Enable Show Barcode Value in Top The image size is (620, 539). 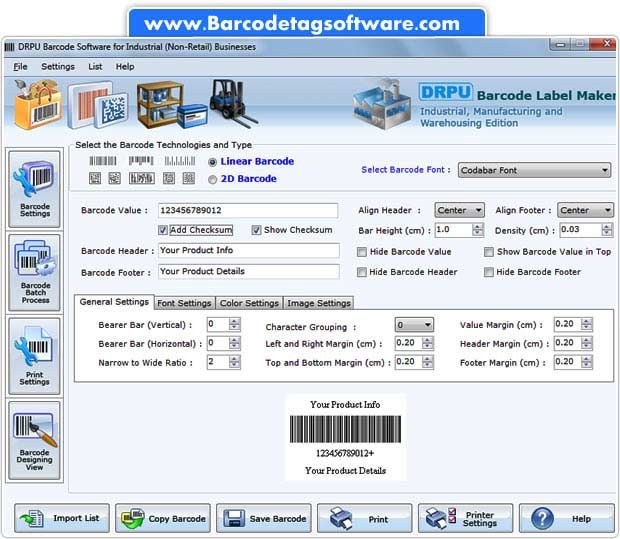[489, 252]
